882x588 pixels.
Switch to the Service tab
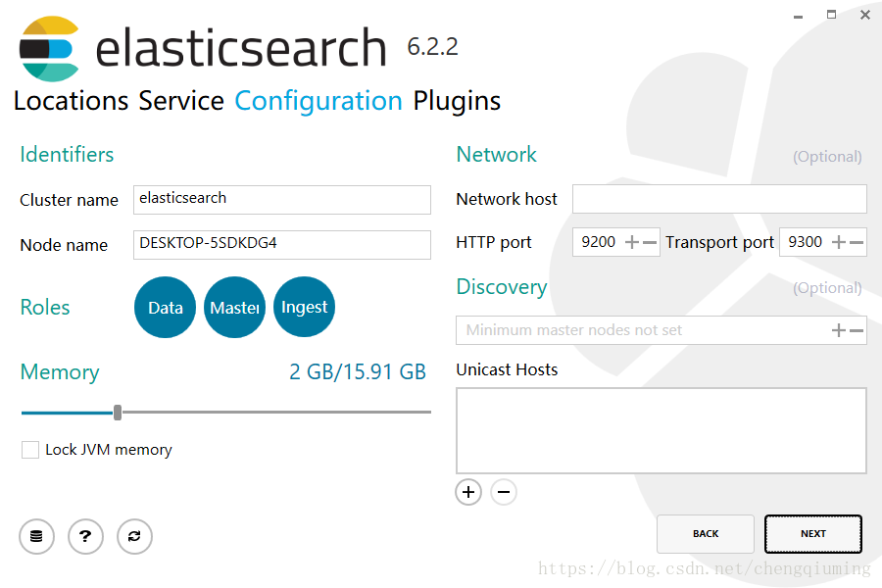pyautogui.click(x=181, y=101)
